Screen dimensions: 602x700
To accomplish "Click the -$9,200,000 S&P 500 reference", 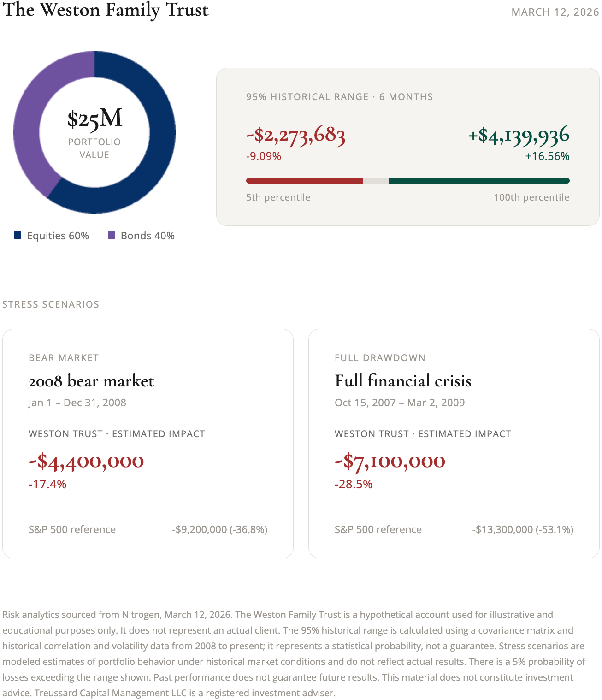I will tap(219, 529).
